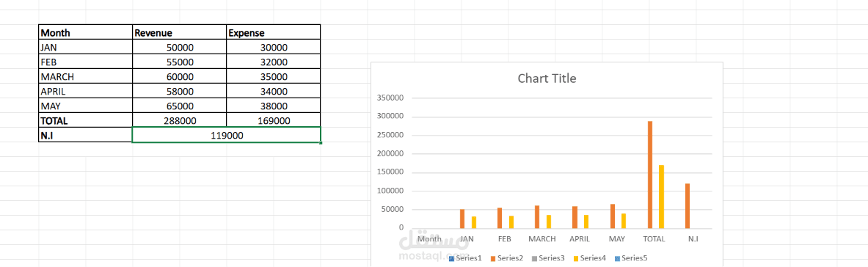Image resolution: width=868 pixels, height=267 pixels.
Task: Click the 350000 vertical axis label
Action: tap(390, 98)
